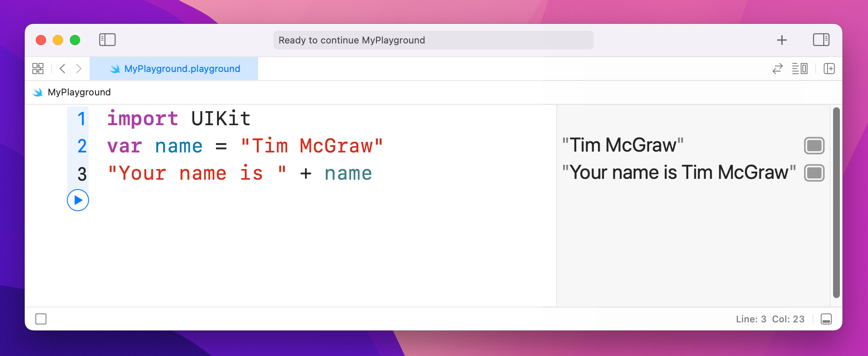The height and width of the screenshot is (356, 868).
Task: Go forward in editor history
Action: pyautogui.click(x=78, y=69)
